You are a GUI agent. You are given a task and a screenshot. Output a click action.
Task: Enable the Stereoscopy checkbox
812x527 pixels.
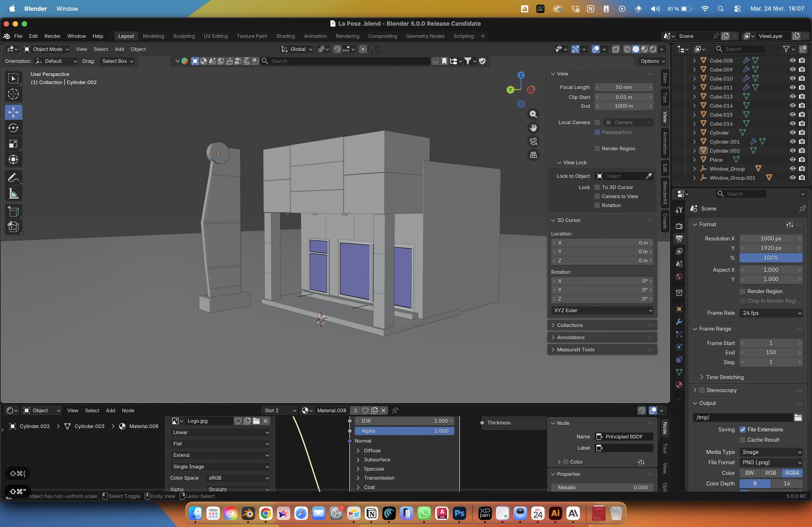click(702, 390)
